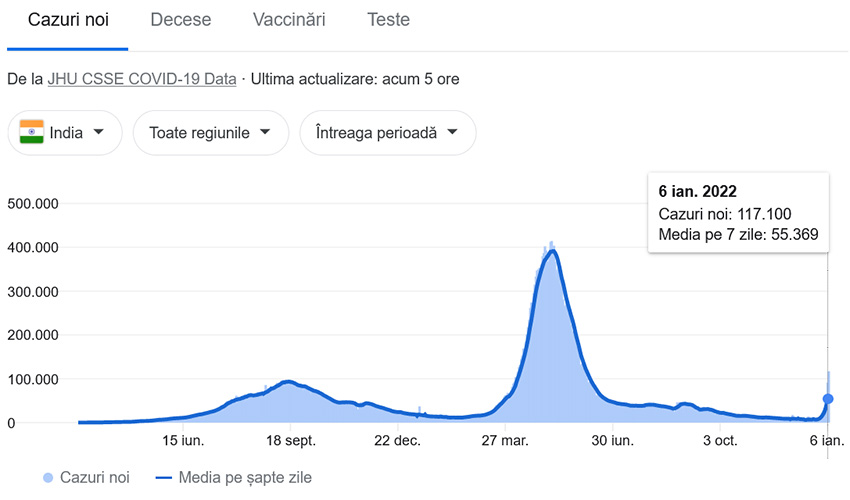
Task: Switch to the Decese tab
Action: click(x=181, y=20)
